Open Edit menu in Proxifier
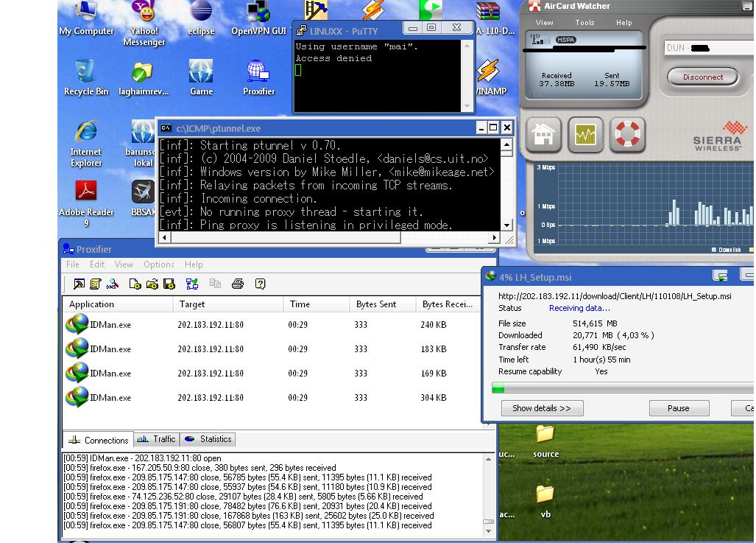This screenshot has width=756, height=543. [x=97, y=265]
